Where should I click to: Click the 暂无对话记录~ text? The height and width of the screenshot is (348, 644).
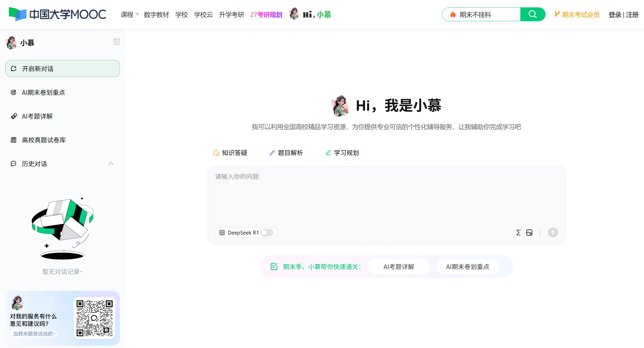[63, 271]
